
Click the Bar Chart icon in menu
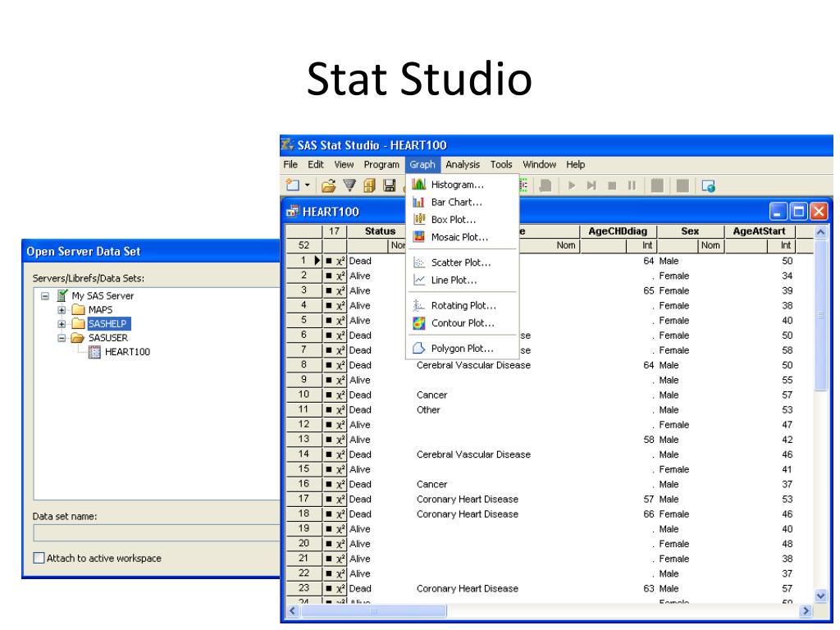pos(419,202)
